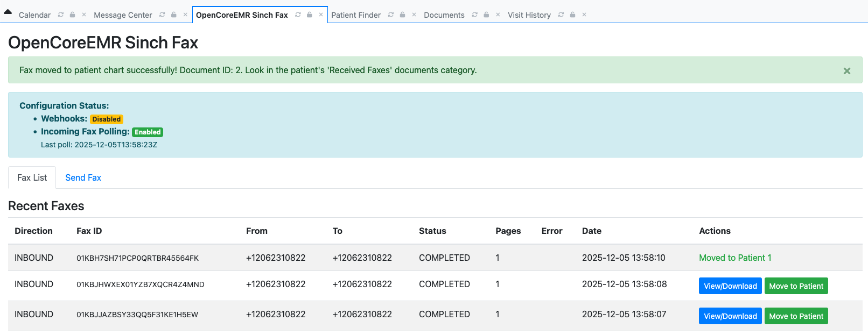
Task: Go to the Visit History tab
Action: pyautogui.click(x=529, y=15)
